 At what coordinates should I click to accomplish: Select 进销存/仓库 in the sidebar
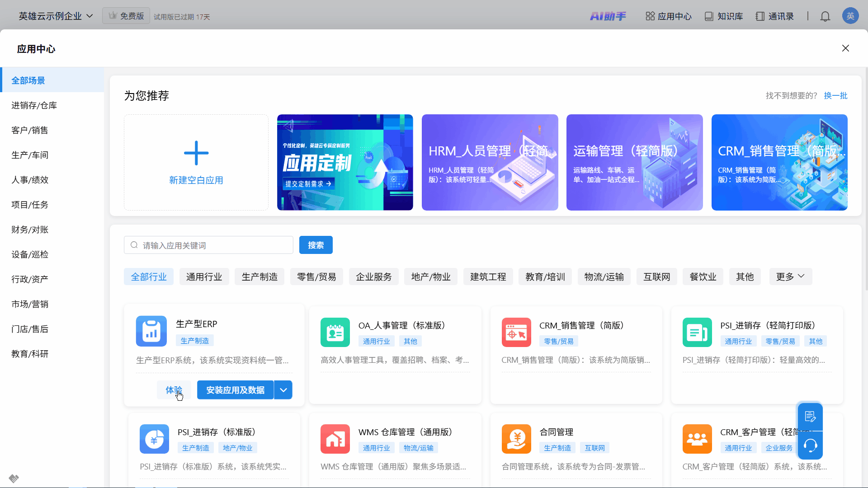pyautogui.click(x=34, y=105)
